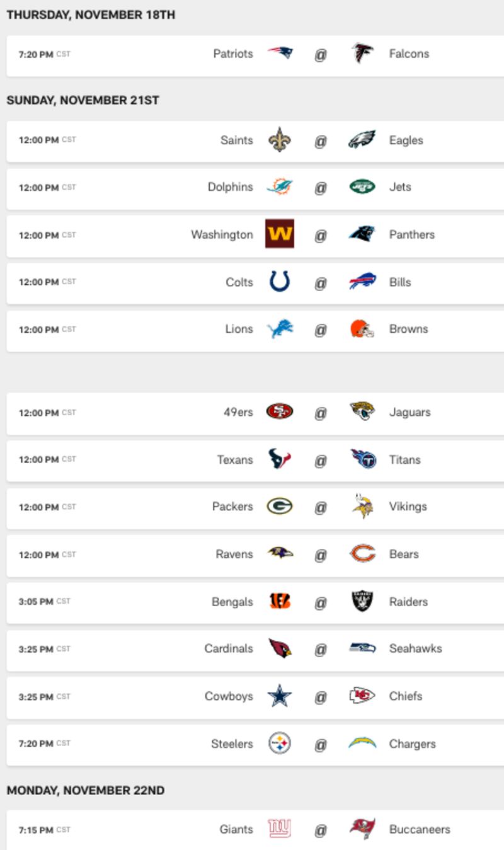This screenshot has height=850, width=504.
Task: Click the Browns helmet logo
Action: coord(362,329)
